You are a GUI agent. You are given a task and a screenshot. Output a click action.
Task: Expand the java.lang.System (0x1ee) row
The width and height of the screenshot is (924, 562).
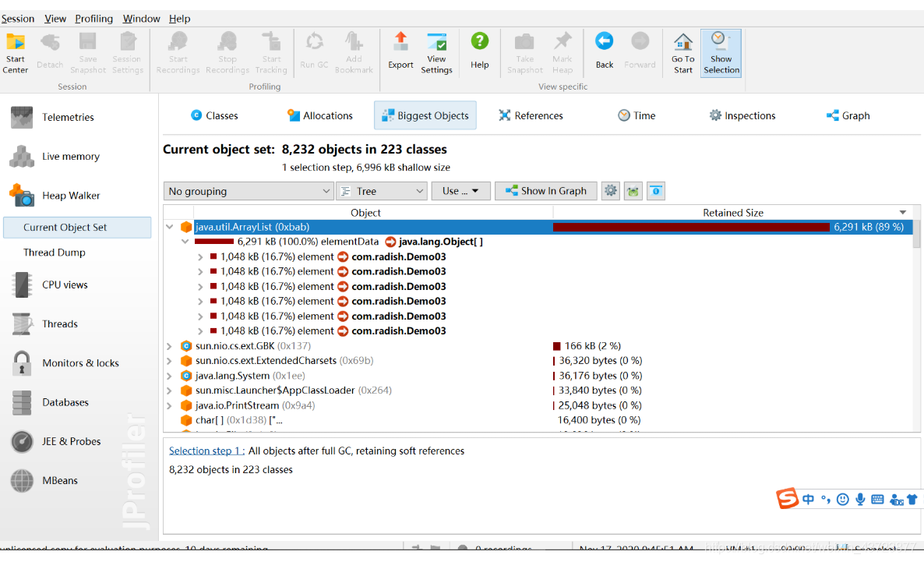[x=170, y=376]
